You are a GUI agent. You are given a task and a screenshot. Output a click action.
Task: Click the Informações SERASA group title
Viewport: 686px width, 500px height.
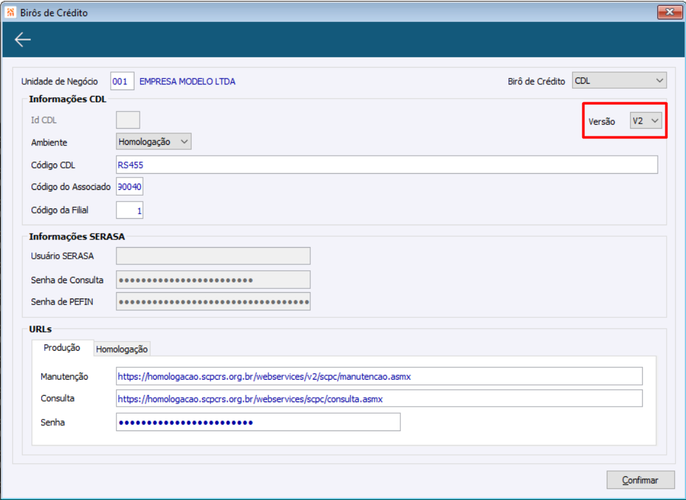click(77, 237)
